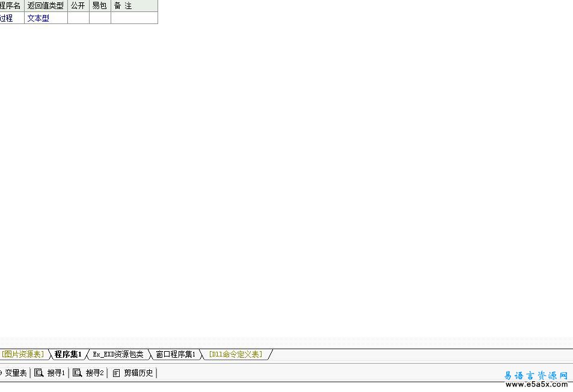Click the 搜寻1 magnifier icon

pyautogui.click(x=38, y=373)
